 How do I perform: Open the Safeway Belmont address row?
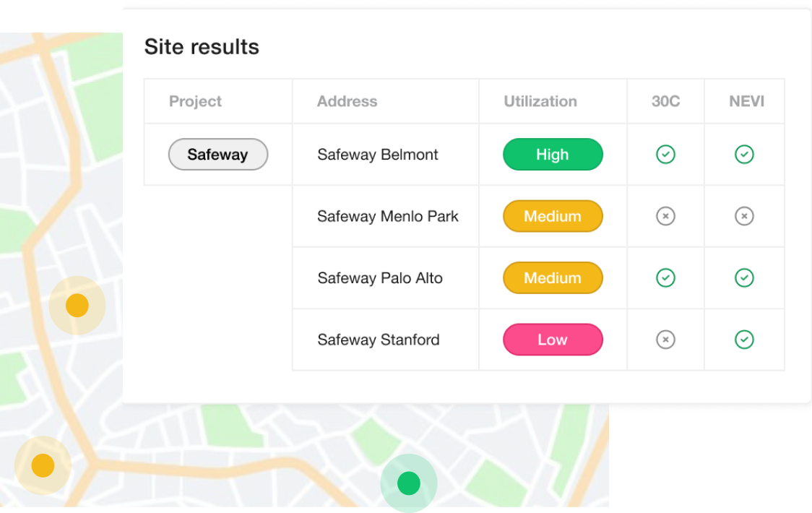[378, 155]
